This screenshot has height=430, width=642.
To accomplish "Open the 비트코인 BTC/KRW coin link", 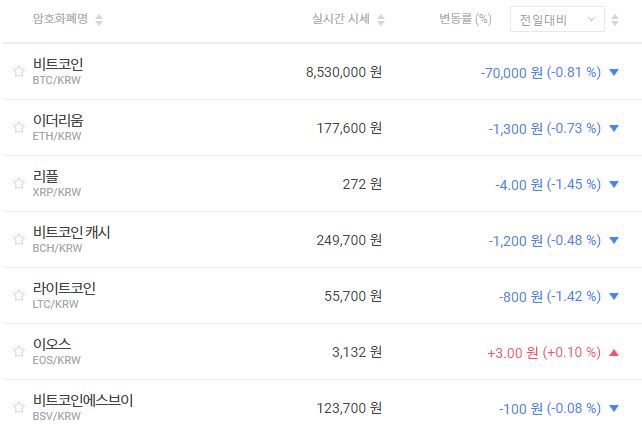I will [x=57, y=65].
